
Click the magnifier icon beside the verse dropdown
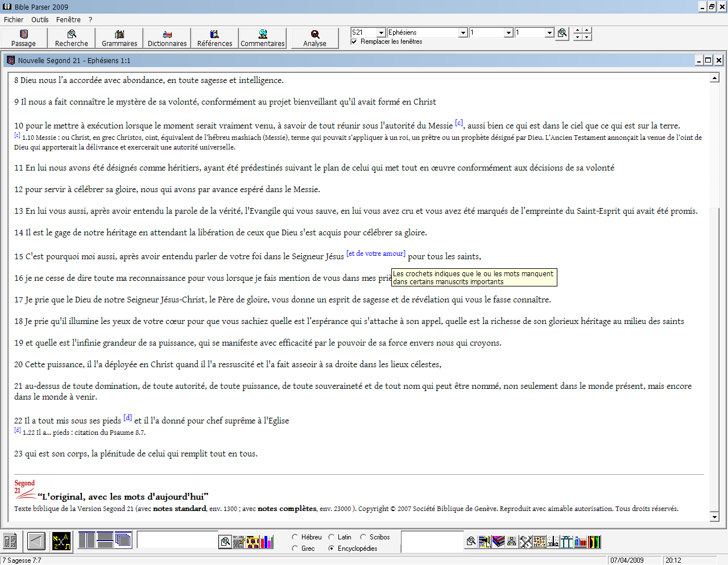coord(562,33)
